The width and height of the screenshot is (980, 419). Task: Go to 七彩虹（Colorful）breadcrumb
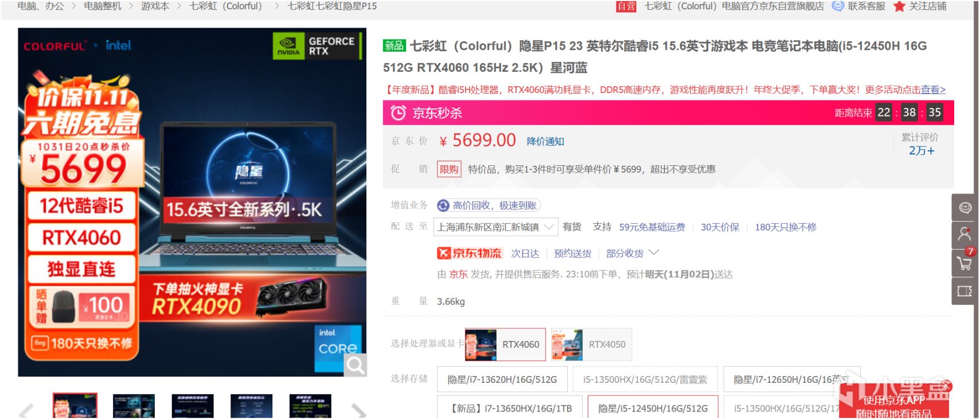(226, 6)
